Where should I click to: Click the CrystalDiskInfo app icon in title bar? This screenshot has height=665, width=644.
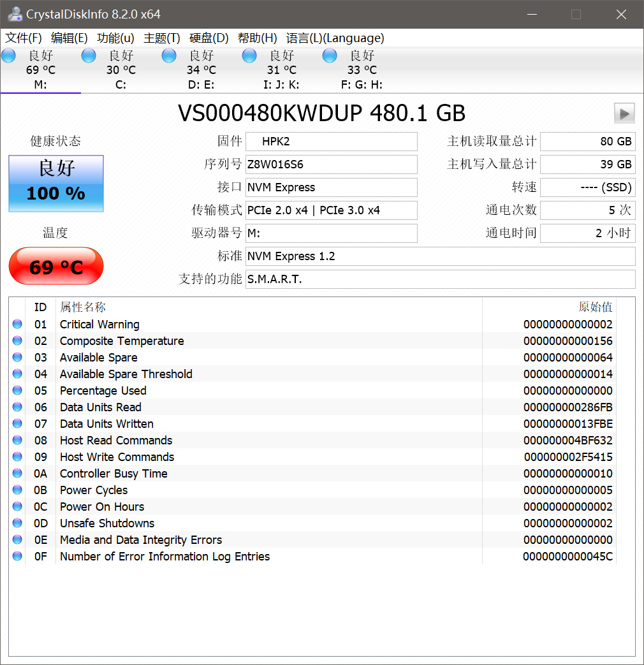coord(15,14)
